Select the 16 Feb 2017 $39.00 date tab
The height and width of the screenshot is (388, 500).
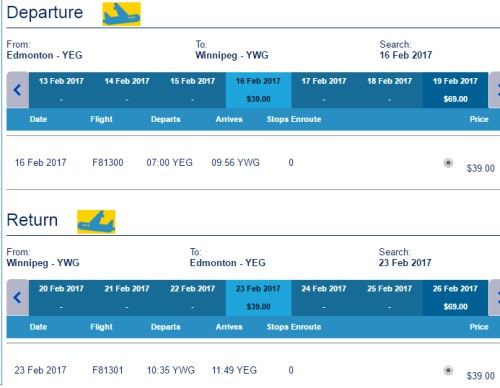(258, 90)
